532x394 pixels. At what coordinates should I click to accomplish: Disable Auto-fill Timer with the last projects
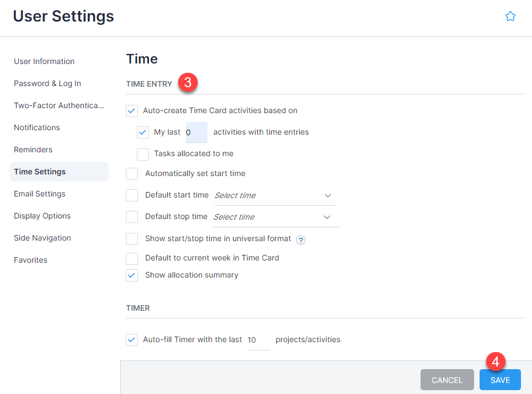(x=131, y=339)
